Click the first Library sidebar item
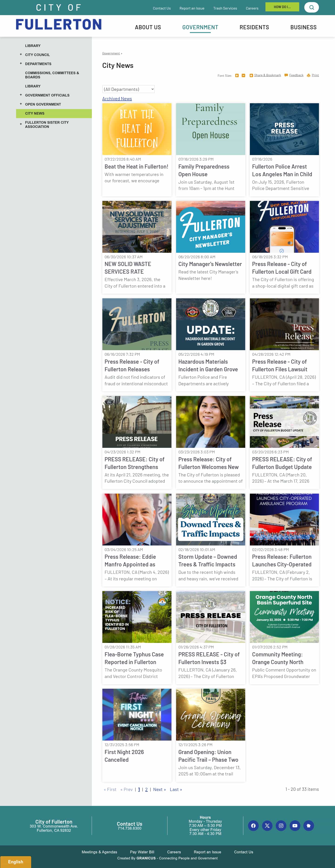 (33, 46)
